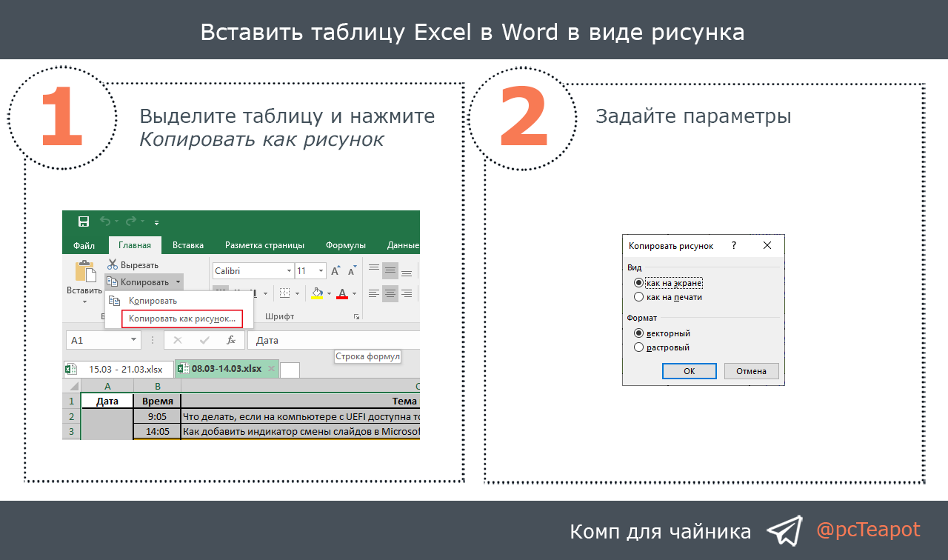The height and width of the screenshot is (560, 948).
Task: Open the Borders dropdown arrow
Action: coord(297,294)
